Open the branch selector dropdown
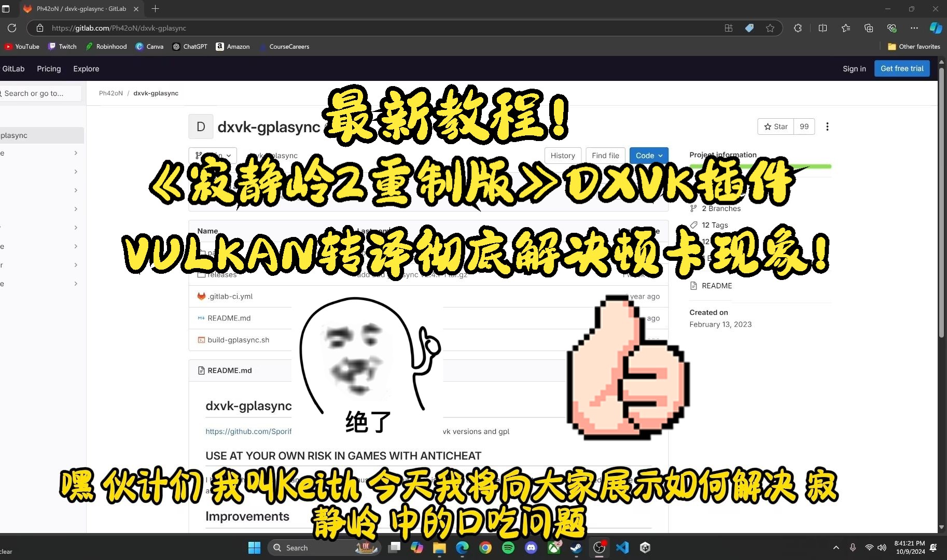 pos(212,155)
